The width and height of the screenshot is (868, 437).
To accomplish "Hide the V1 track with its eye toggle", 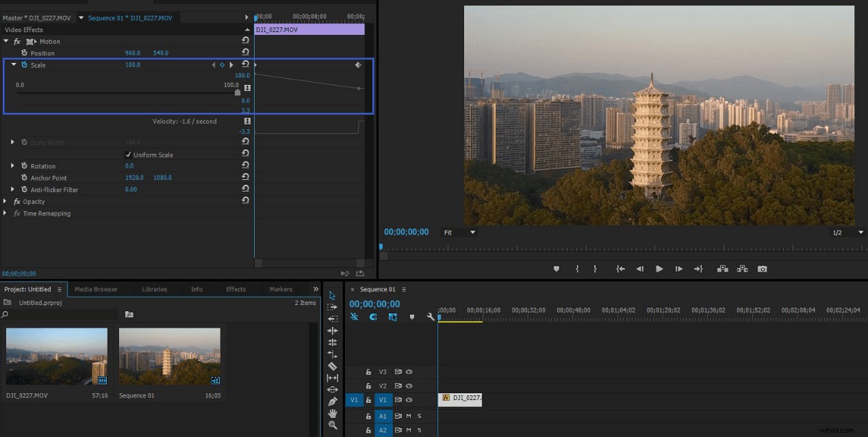I will [409, 400].
